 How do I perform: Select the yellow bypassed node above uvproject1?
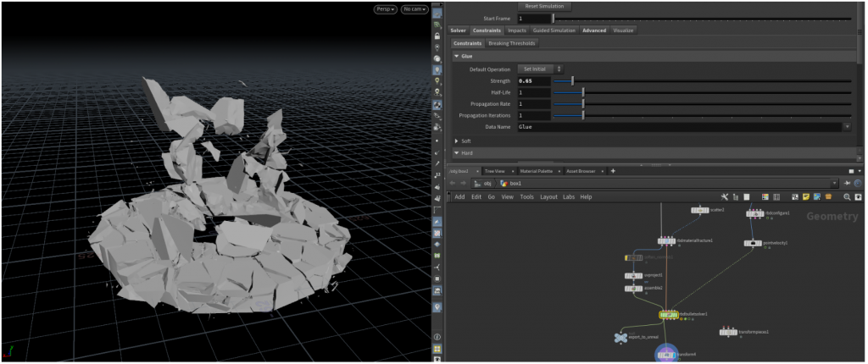633,258
